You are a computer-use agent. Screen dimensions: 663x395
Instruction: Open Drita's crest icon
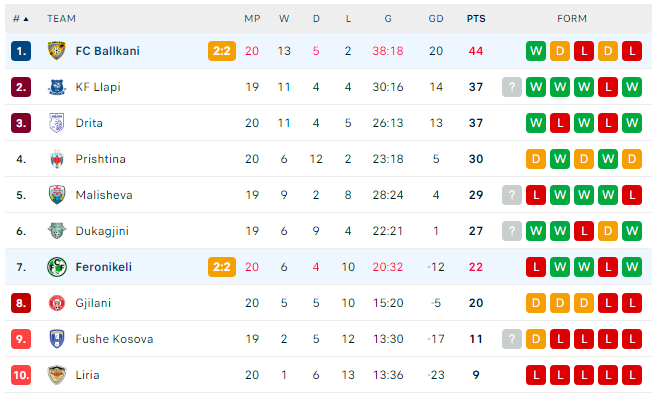pos(57,123)
